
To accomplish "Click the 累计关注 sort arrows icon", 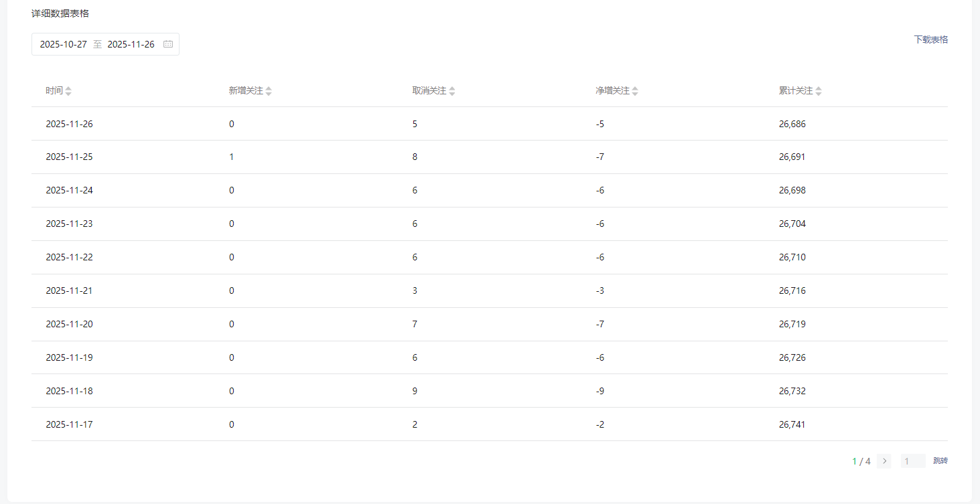I will pos(819,91).
